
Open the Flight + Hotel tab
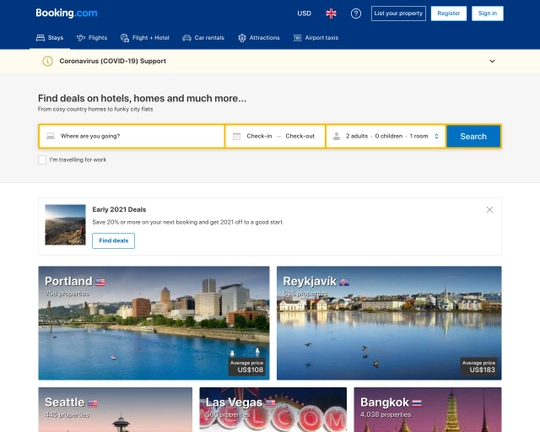tap(145, 38)
